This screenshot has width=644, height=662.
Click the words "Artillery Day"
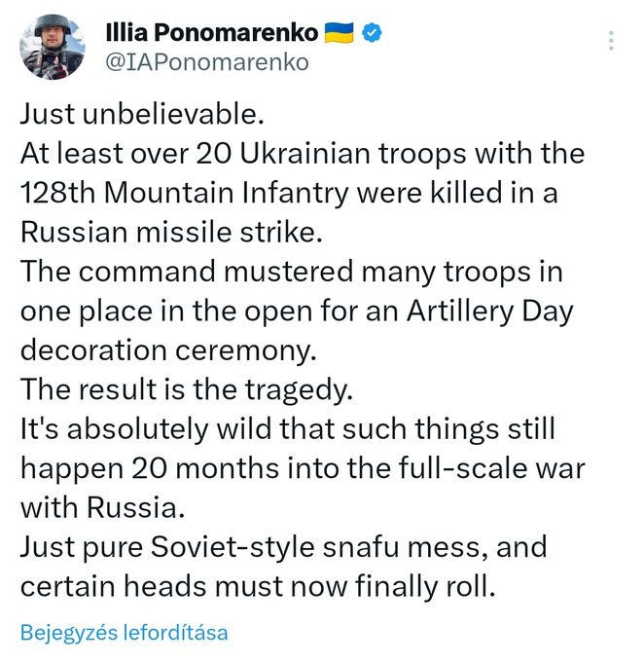click(x=490, y=312)
